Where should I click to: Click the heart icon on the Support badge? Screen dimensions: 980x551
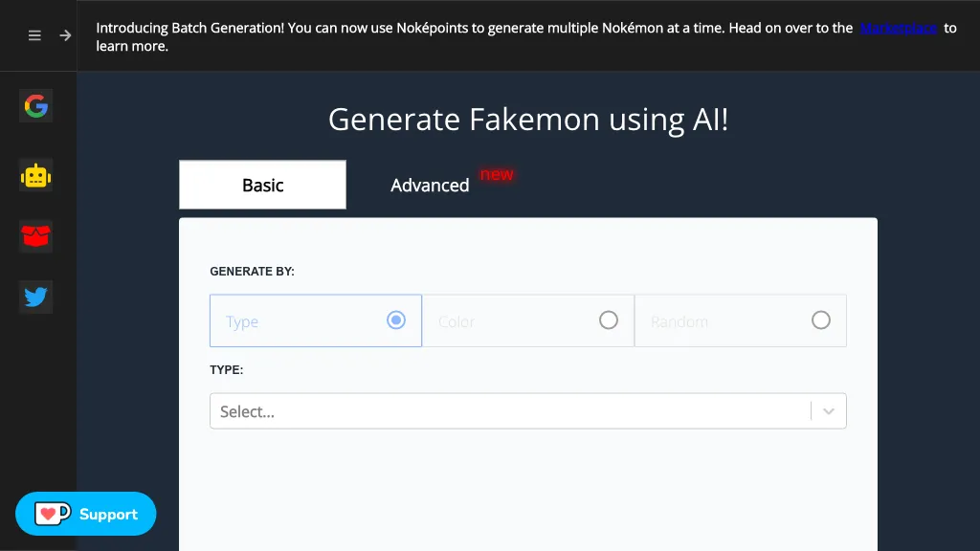coord(50,514)
